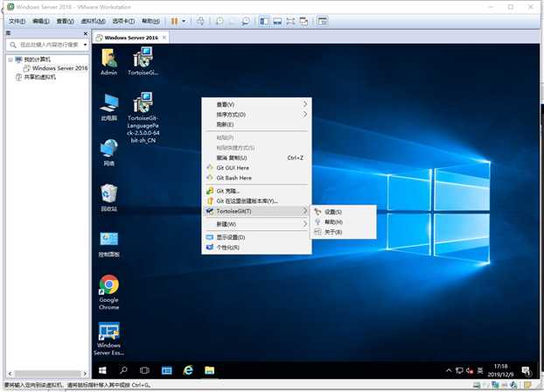
Task: Click the taskbar search magnifier icon
Action: click(123, 370)
